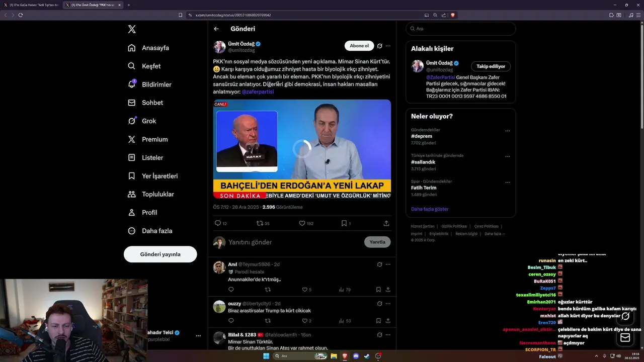Play the Bahçeli video
Viewport: 644px width, 362px height.
302,149
